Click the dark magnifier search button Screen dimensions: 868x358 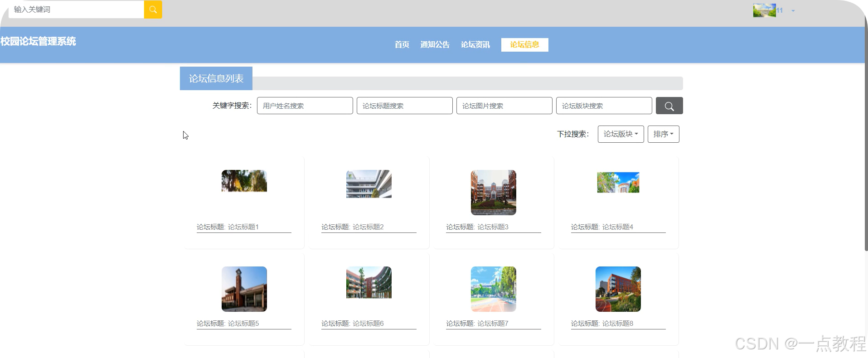[x=669, y=106]
